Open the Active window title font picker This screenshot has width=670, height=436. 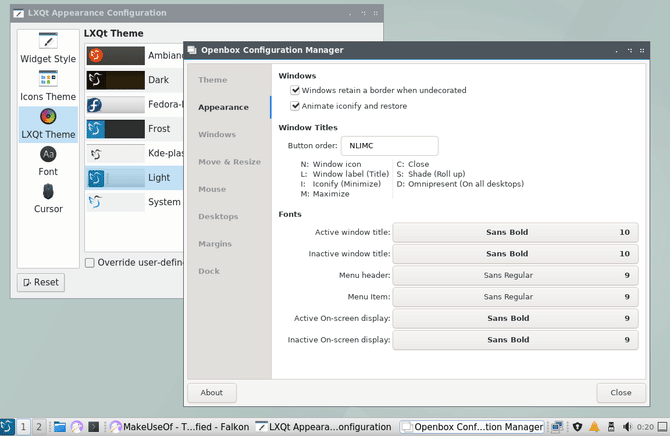(x=514, y=232)
